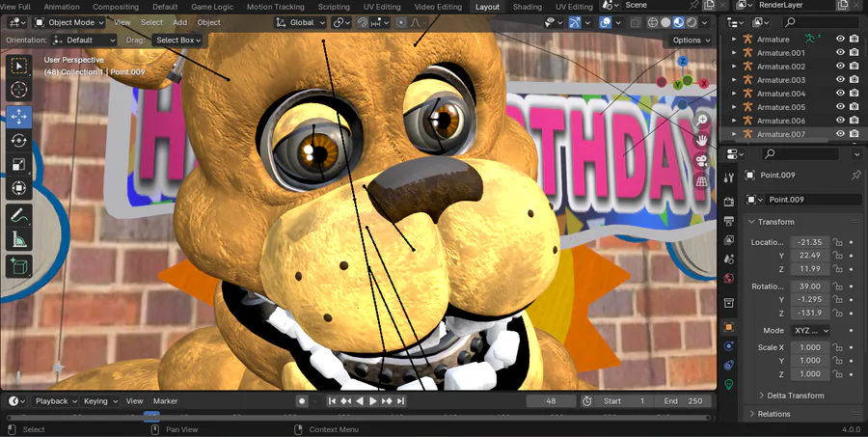This screenshot has height=437, width=868.
Task: Click the hand pan view icon
Action: click(x=702, y=140)
